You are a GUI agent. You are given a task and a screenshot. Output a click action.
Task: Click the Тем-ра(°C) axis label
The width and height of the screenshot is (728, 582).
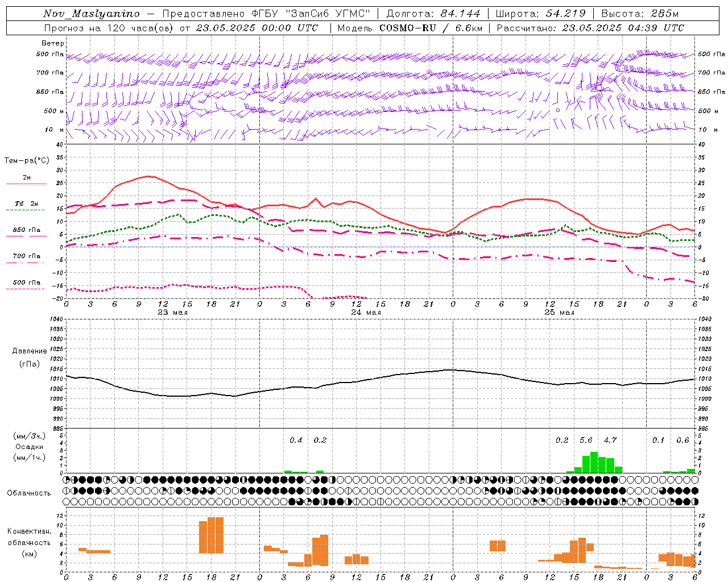27,161
